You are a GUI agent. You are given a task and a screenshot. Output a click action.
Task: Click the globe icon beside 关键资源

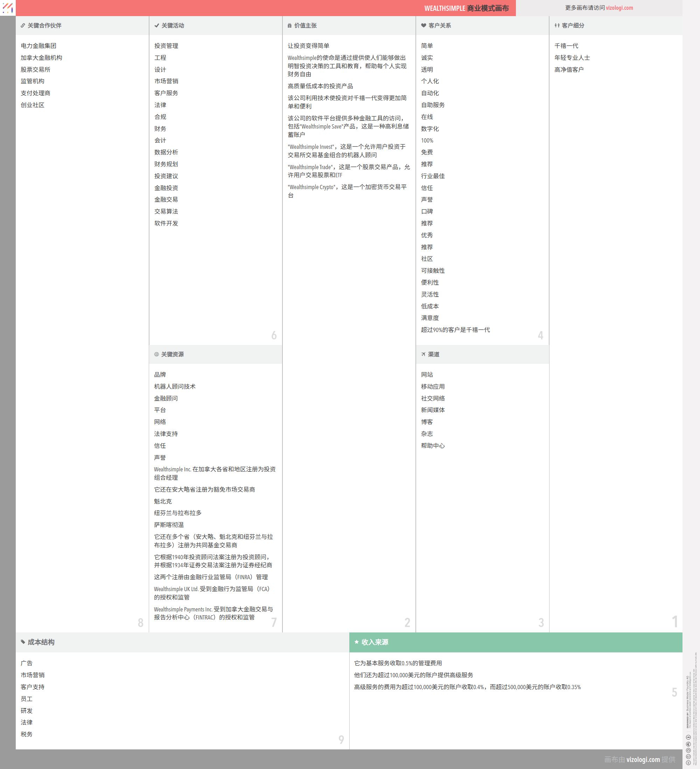coord(156,354)
